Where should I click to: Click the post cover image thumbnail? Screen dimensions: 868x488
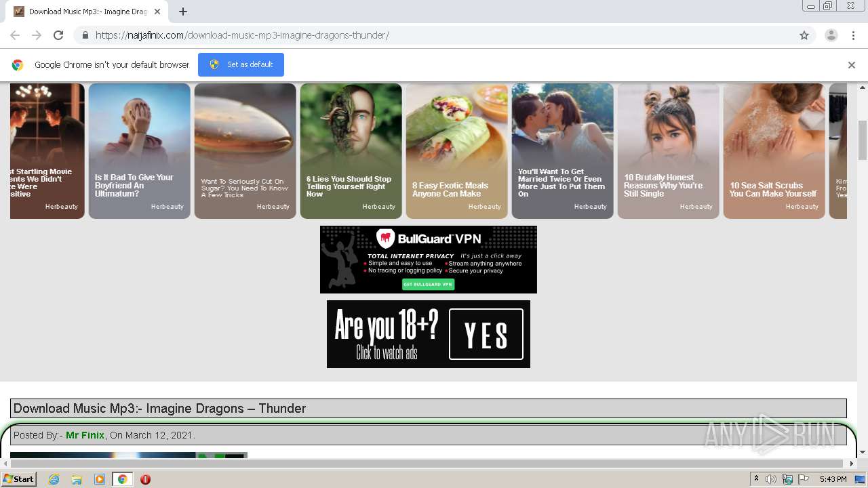tap(129, 455)
